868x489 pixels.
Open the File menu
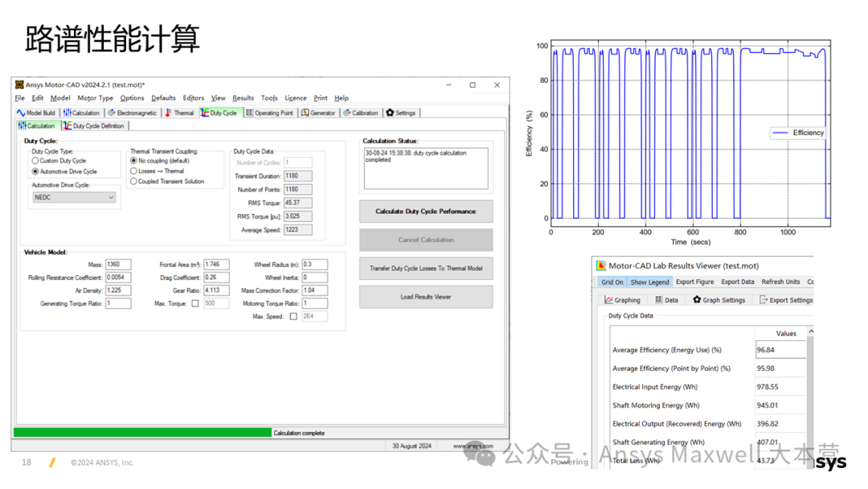[x=19, y=98]
